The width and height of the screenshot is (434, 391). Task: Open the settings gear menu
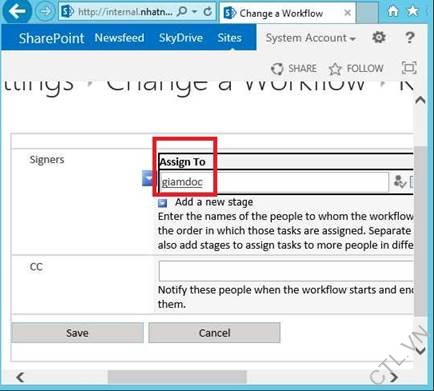(x=379, y=37)
